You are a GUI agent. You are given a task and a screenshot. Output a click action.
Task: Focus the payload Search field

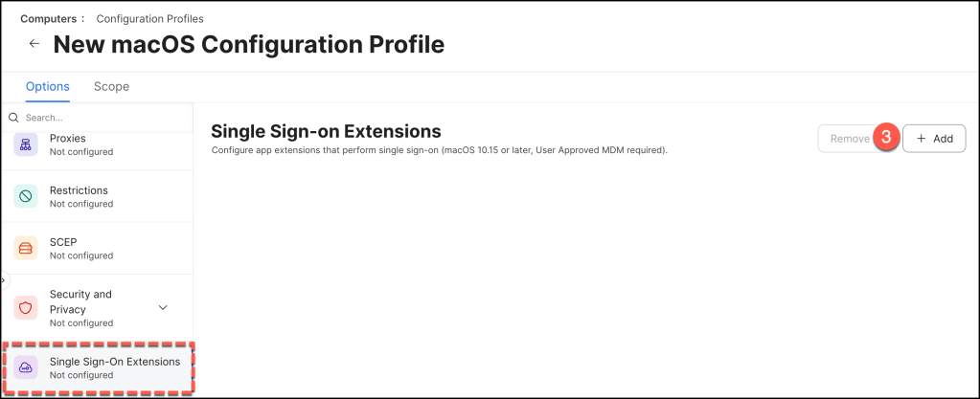pos(96,118)
